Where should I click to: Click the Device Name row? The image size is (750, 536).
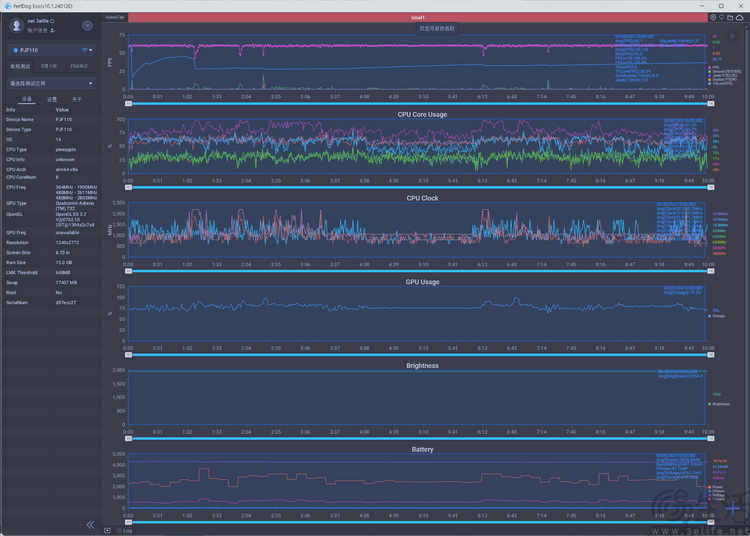51,120
